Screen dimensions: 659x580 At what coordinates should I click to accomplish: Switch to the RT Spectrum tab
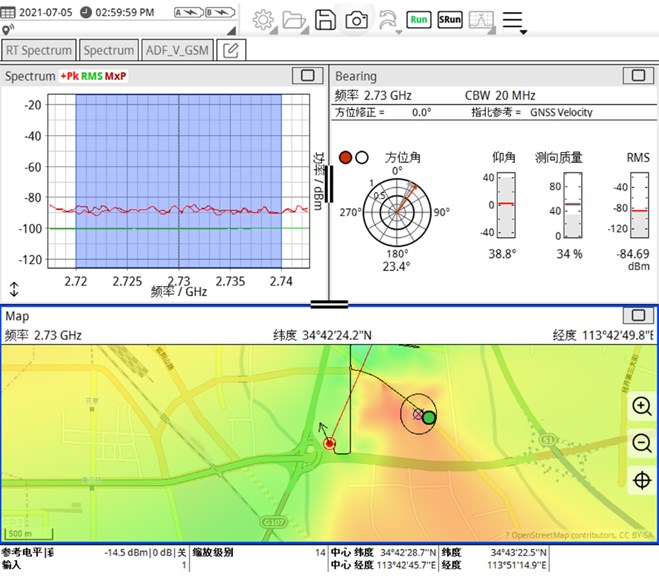(x=39, y=50)
